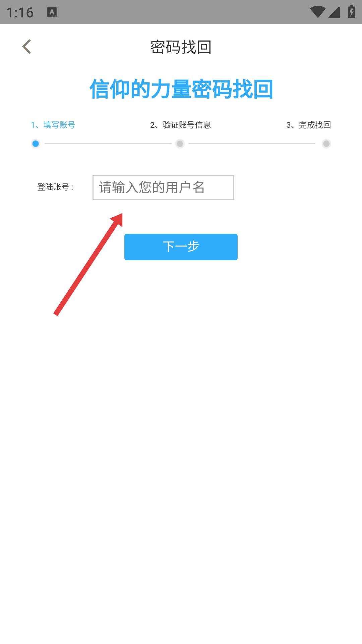Tap the battery charging icon

351,12
